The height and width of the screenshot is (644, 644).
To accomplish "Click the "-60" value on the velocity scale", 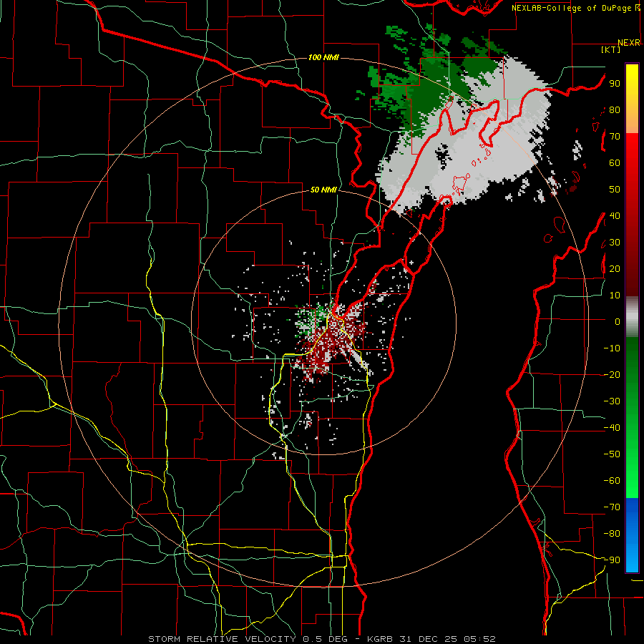I will (612, 481).
